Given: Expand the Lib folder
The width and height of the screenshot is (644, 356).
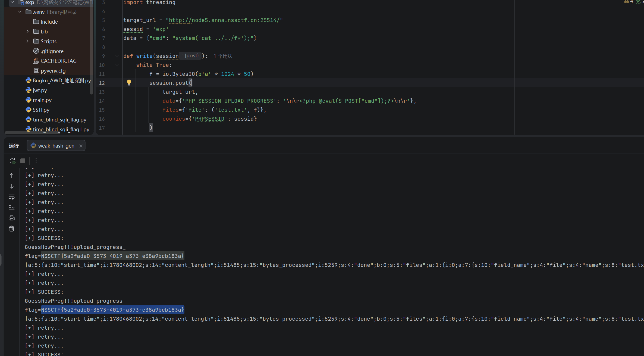Looking at the screenshot, I should (x=27, y=32).
